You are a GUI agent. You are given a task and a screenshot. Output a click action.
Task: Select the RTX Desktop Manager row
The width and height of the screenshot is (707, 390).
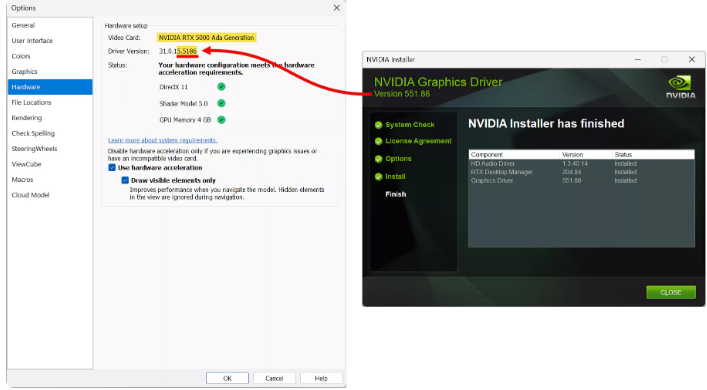pos(581,172)
